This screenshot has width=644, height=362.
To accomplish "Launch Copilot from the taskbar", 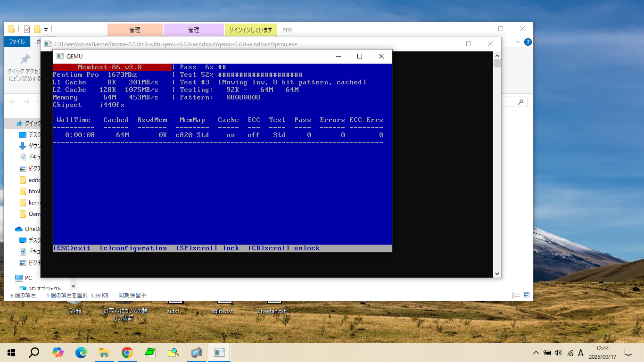I will pos(58,353).
